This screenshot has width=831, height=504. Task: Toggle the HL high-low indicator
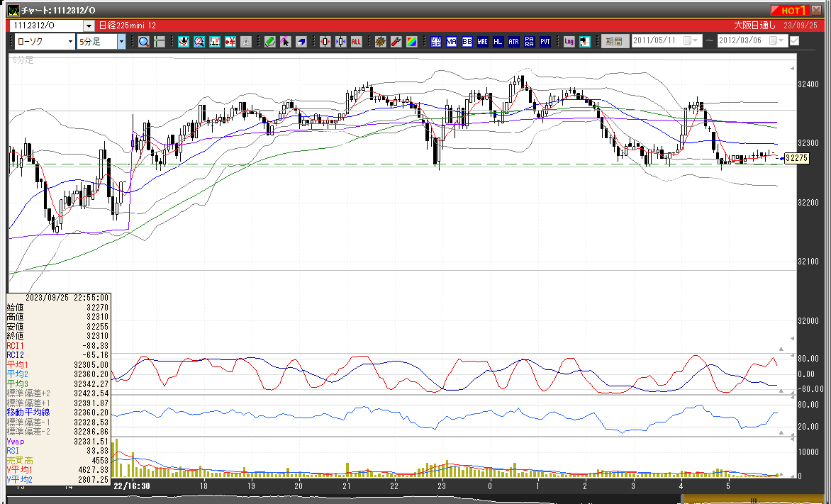click(498, 41)
